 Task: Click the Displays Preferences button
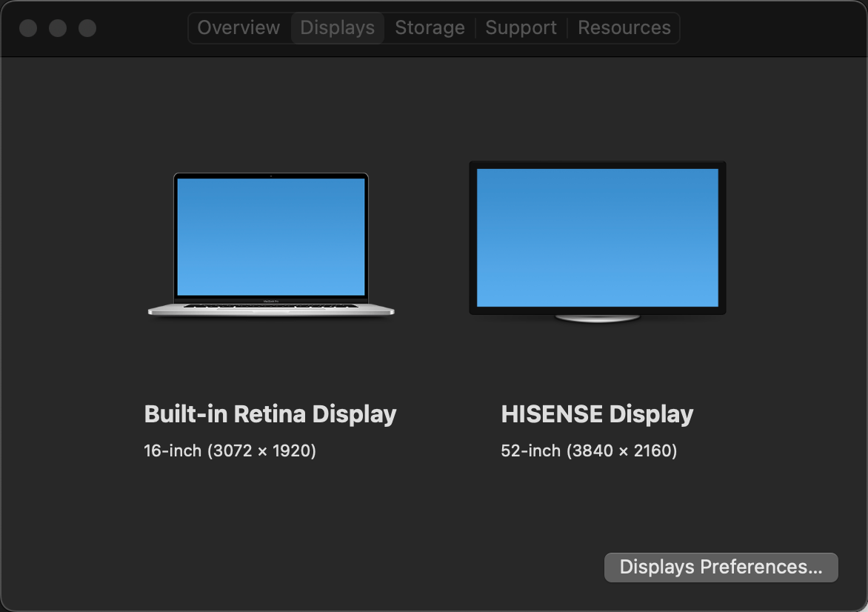click(721, 567)
